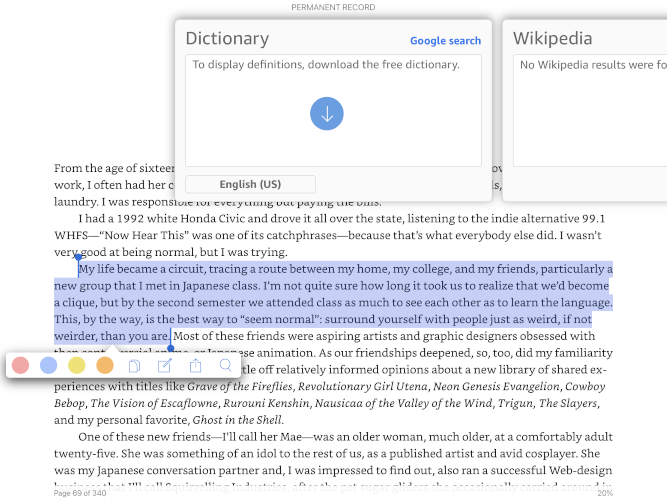Search for the selected text
The height and width of the screenshot is (500, 667).
[x=225, y=366]
